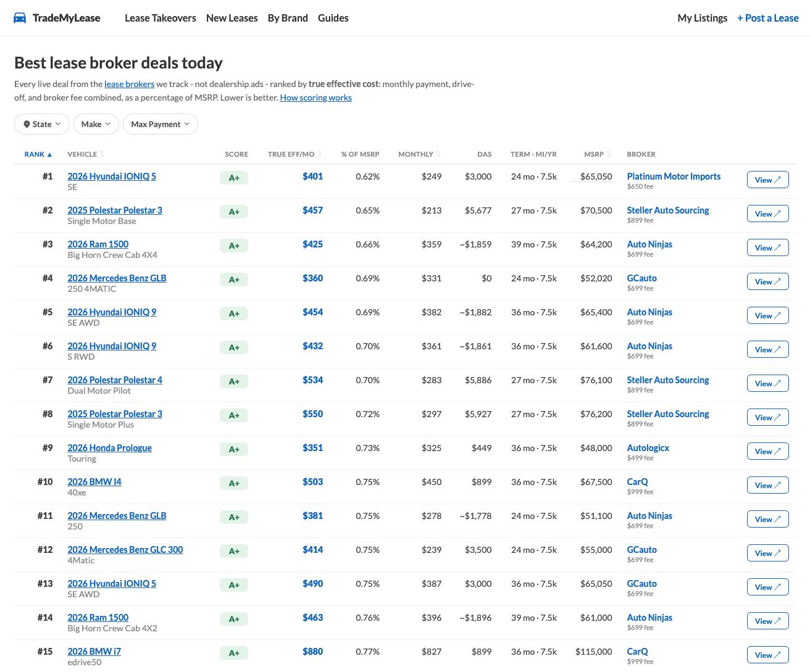Click the $650 fee text under Platinum Motor Imports

[640, 186]
